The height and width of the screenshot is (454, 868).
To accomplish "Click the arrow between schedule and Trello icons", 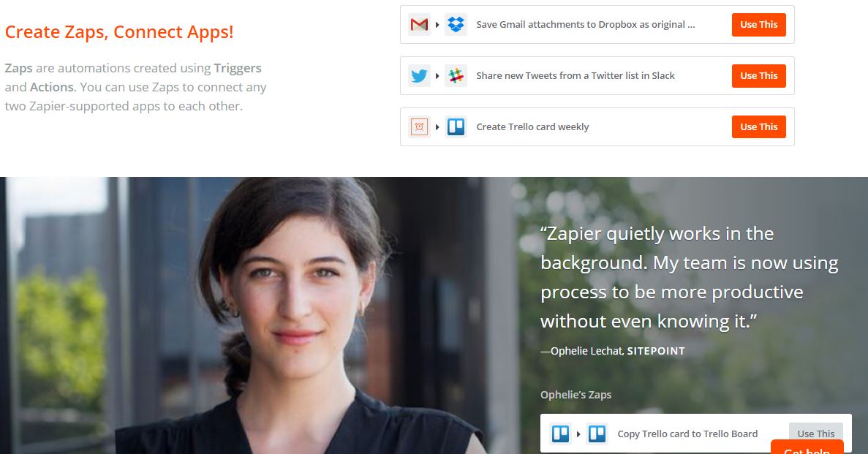I will [437, 126].
